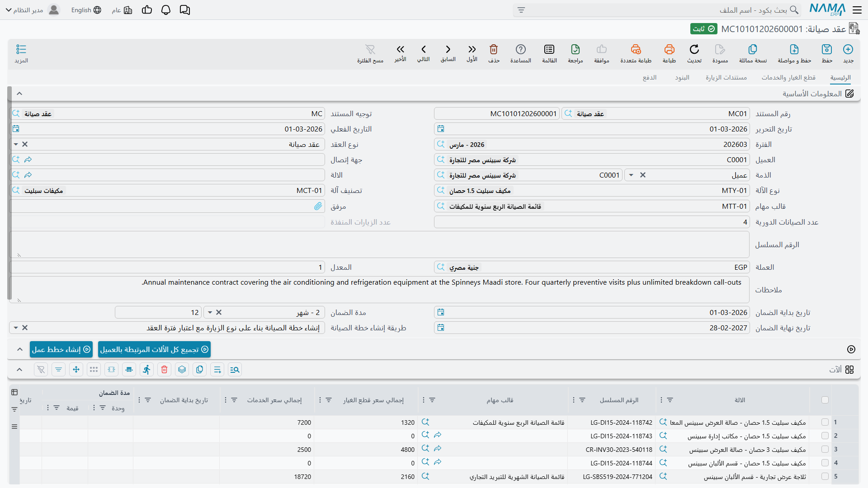Image resolution: width=868 pixels, height=488 pixels.
Task: Open the القائمة (List) icon
Action: [x=549, y=49]
